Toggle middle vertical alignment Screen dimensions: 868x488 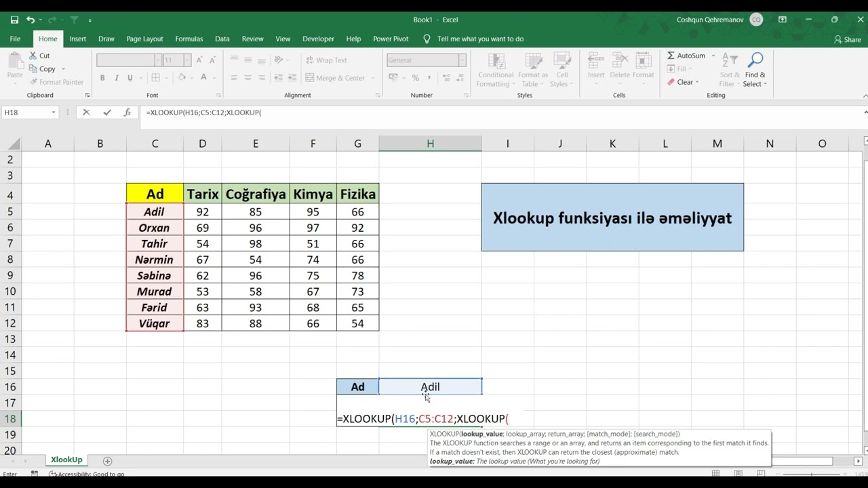coord(248,60)
